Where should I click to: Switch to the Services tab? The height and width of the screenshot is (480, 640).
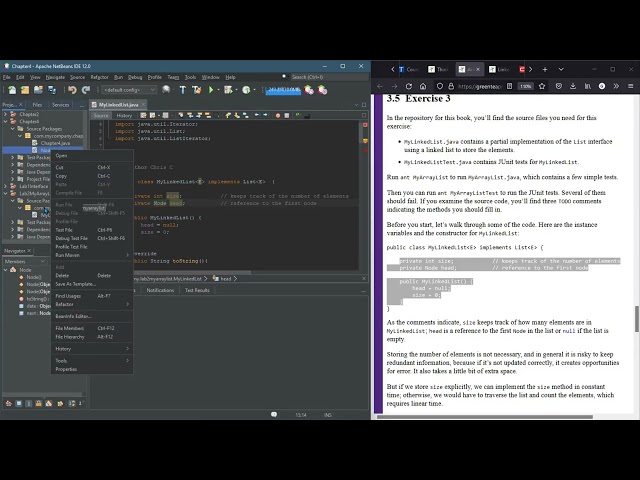click(x=60, y=105)
